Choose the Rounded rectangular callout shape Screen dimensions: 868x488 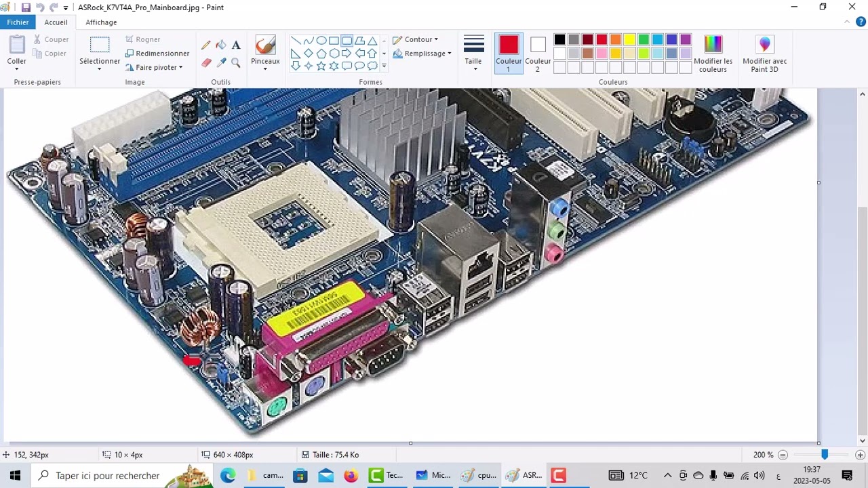(x=347, y=66)
